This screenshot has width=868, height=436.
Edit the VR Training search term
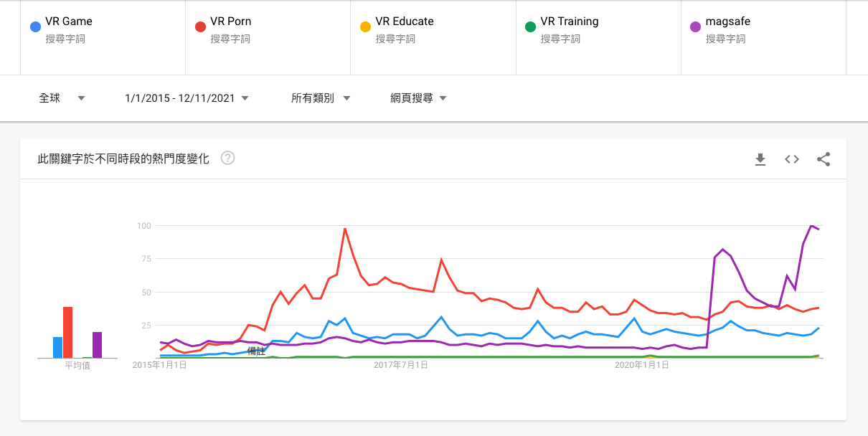tap(569, 22)
